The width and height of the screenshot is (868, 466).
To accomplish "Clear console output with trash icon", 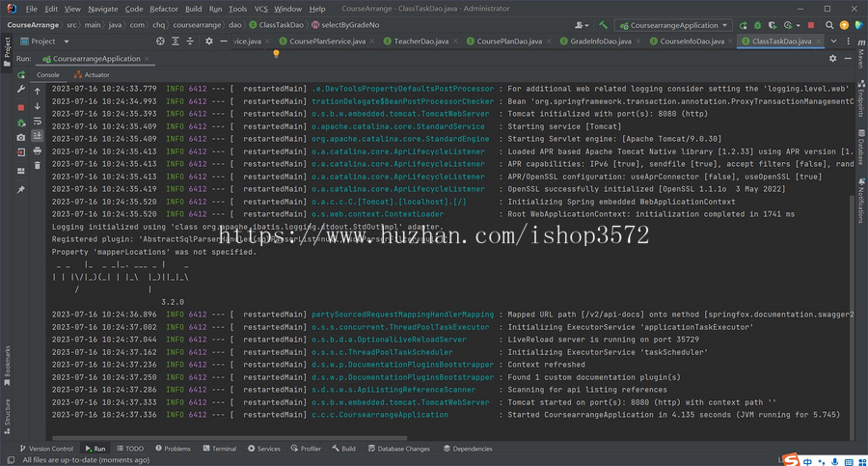I will [37, 165].
